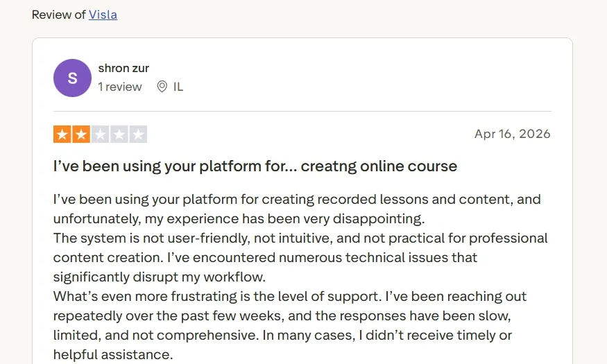The image size is (607, 364).
Task: Click the purple S avatar
Action: 72,78
